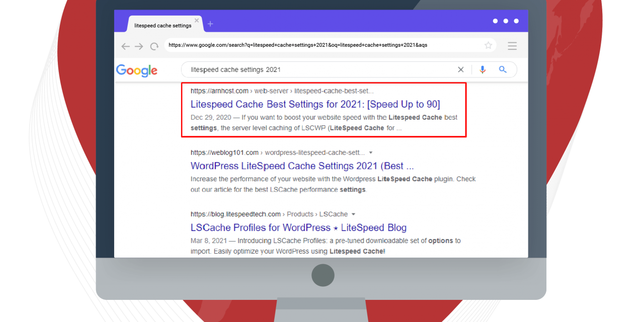
Task: Start voice search with the microphone icon
Action: tap(482, 70)
